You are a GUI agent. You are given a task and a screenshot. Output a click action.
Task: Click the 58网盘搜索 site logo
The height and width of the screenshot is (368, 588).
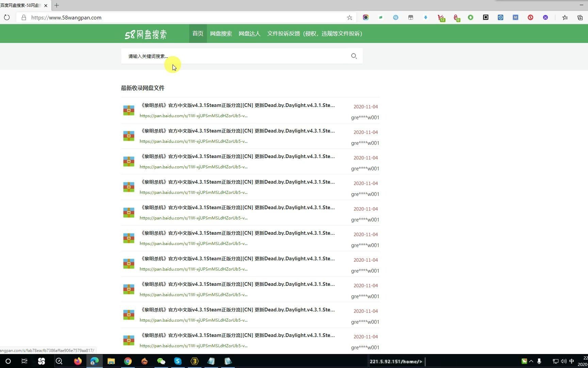[x=146, y=34]
